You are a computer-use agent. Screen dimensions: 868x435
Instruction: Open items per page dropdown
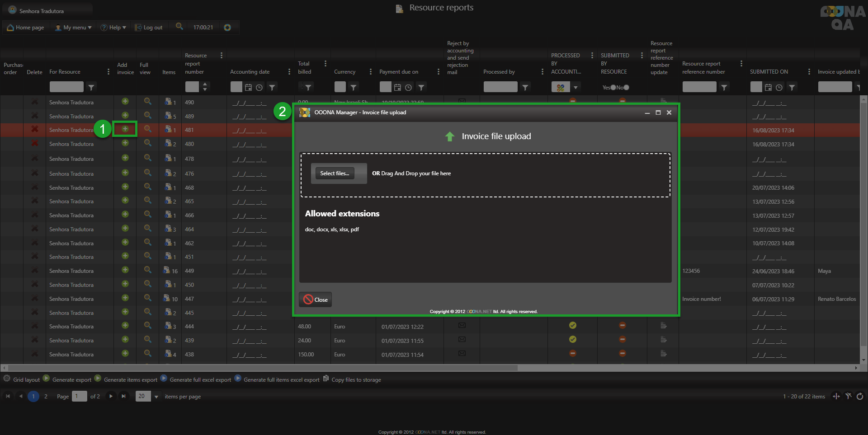coord(156,397)
